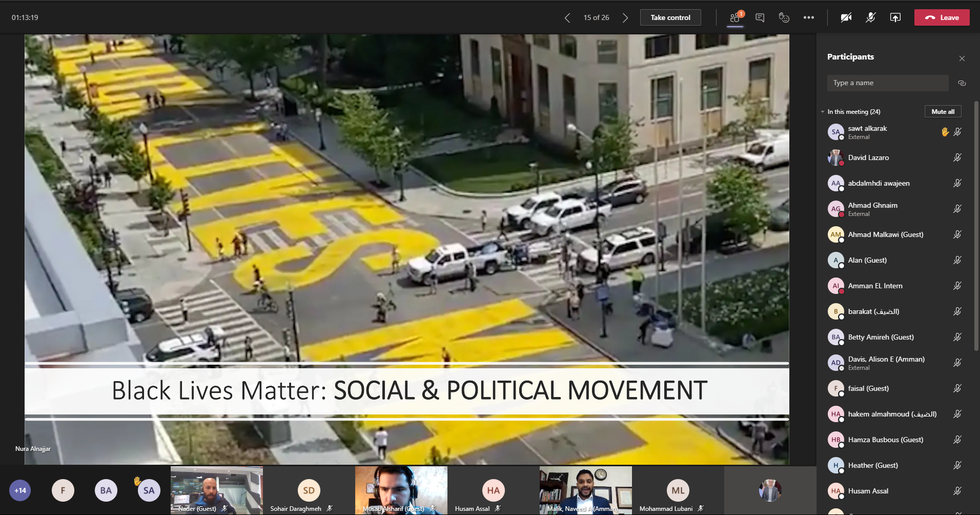Click Hamza Busbous microphone icon
The width and height of the screenshot is (980, 515).
(x=957, y=440)
